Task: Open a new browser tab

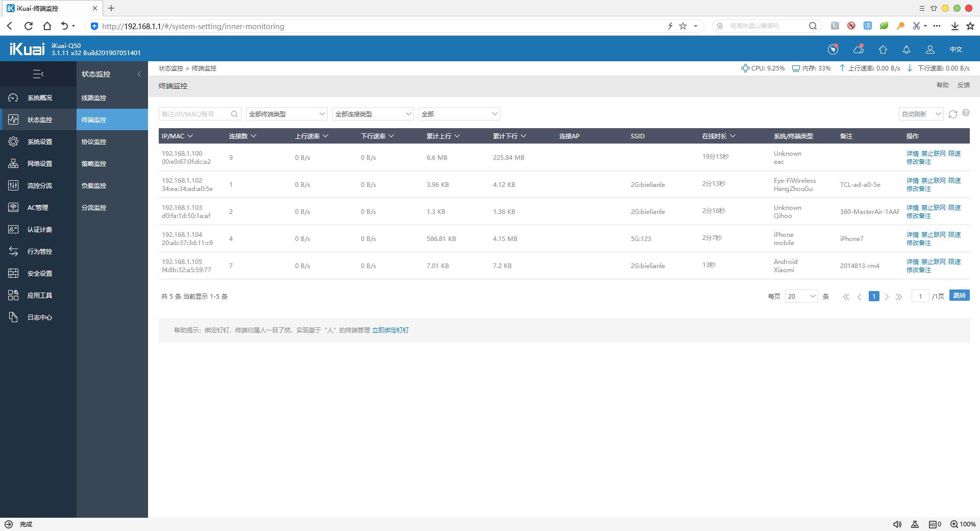Action: pyautogui.click(x=111, y=8)
